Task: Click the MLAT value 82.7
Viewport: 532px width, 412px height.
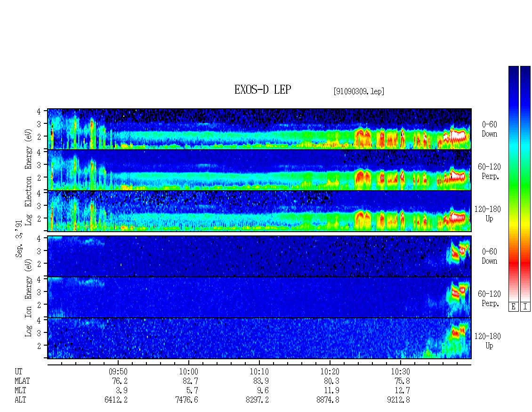Action: tap(190, 381)
